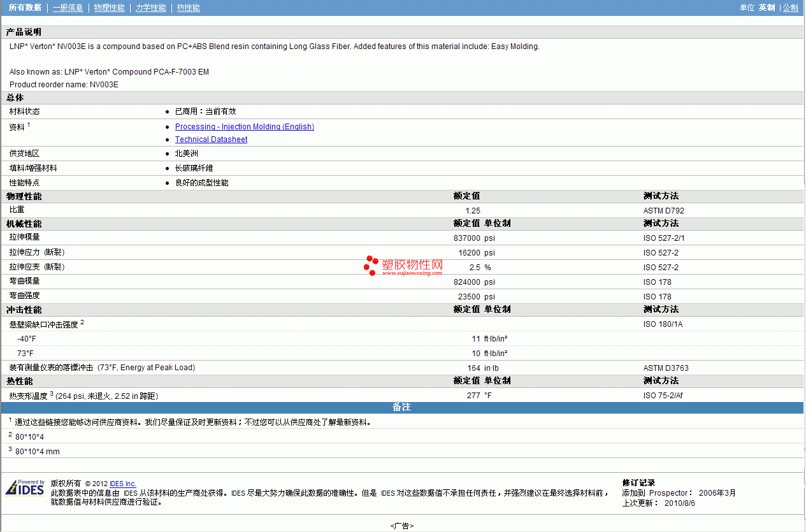
Task: Click the 冲击性能 section heading
Action: [x=24, y=310]
